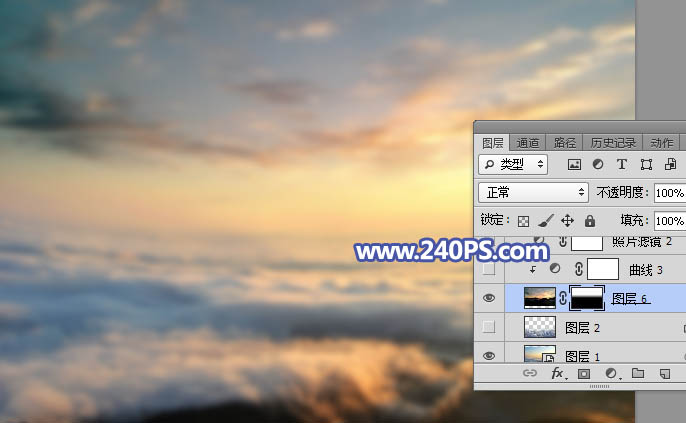Click the 图层 6 mask link icon
686x423 pixels.
click(x=563, y=298)
